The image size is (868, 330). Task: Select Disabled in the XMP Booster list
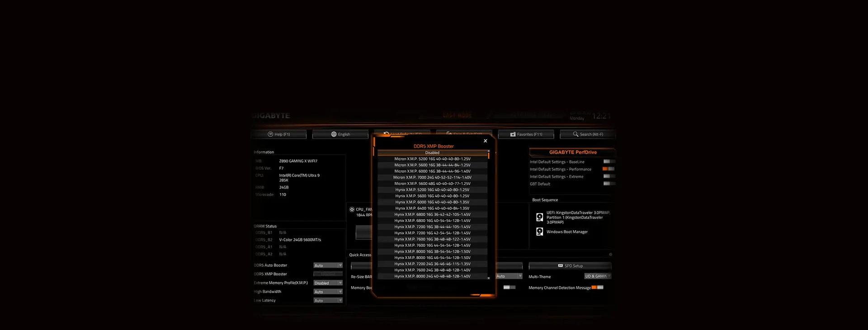click(x=432, y=153)
